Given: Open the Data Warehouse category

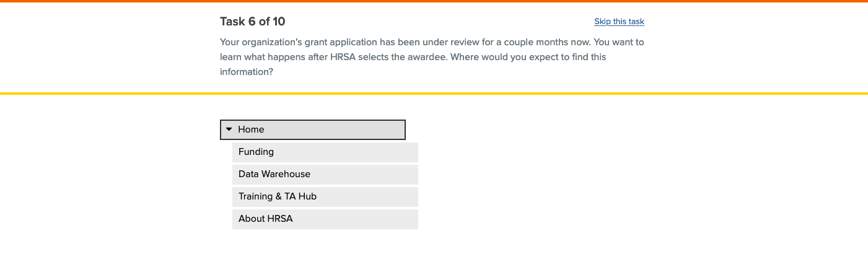Looking at the screenshot, I should (325, 174).
